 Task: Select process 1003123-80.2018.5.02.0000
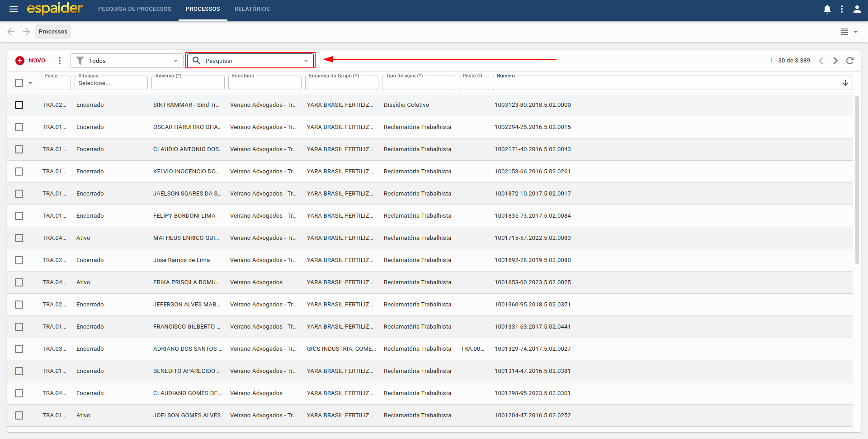533,105
